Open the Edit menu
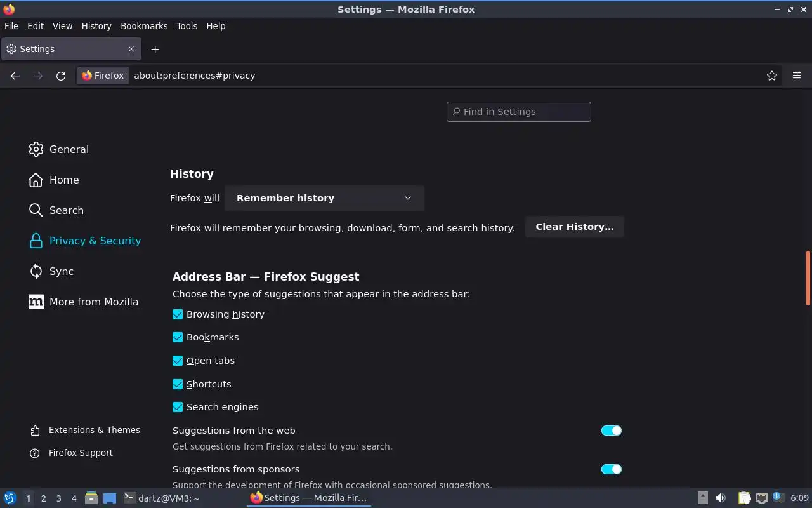The image size is (812, 508). 36,26
